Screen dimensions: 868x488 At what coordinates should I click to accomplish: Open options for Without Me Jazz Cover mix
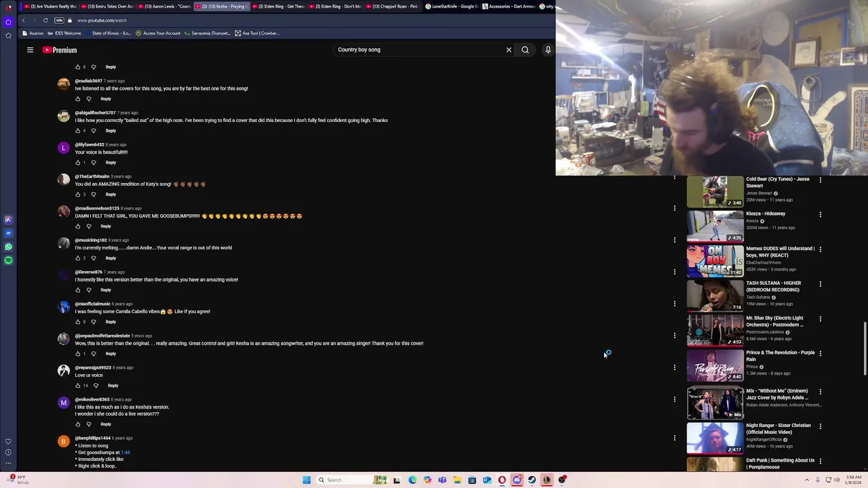[821, 392]
